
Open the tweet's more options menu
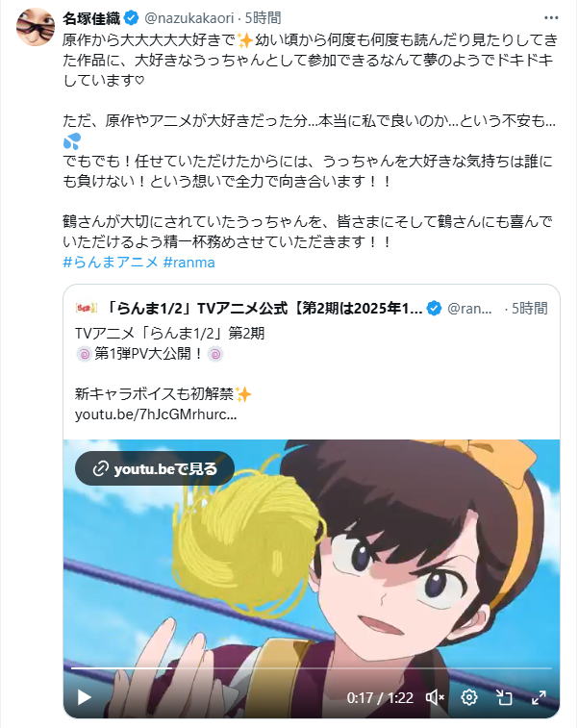click(x=551, y=17)
